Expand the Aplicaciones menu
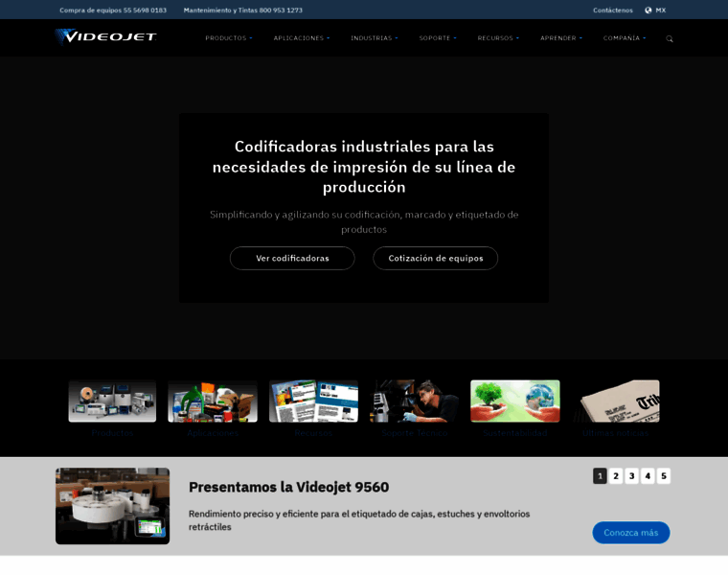Image resolution: width=728 pixels, height=575 pixels. pos(302,38)
